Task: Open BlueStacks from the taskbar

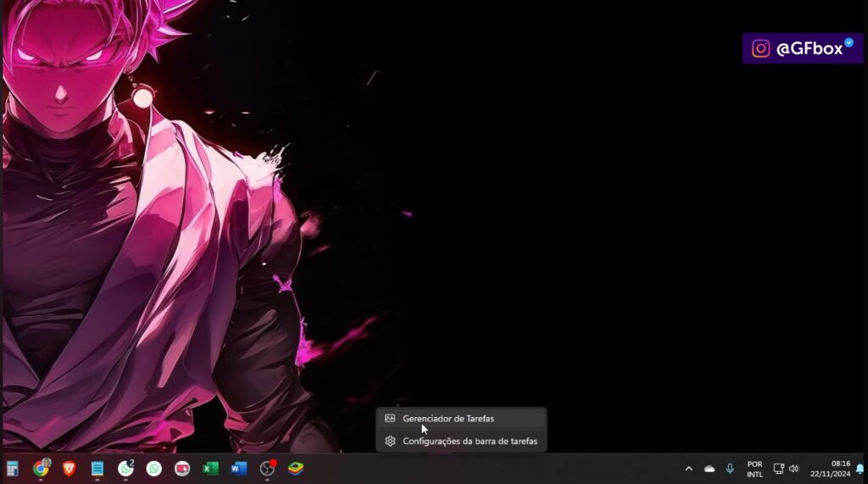Action: pos(296,469)
